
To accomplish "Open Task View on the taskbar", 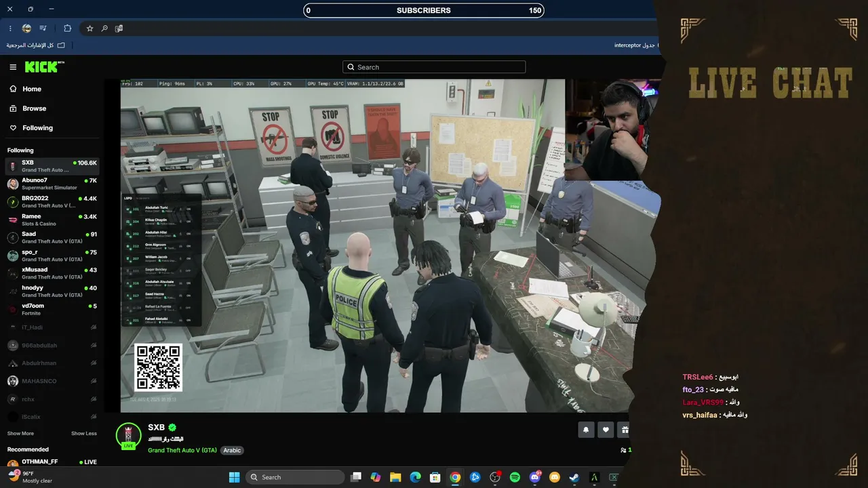I will [x=356, y=477].
